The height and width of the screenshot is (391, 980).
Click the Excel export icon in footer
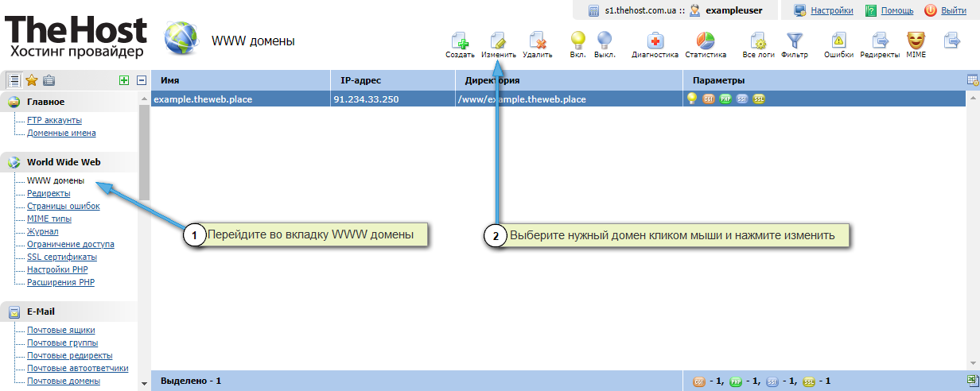pyautogui.click(x=972, y=381)
